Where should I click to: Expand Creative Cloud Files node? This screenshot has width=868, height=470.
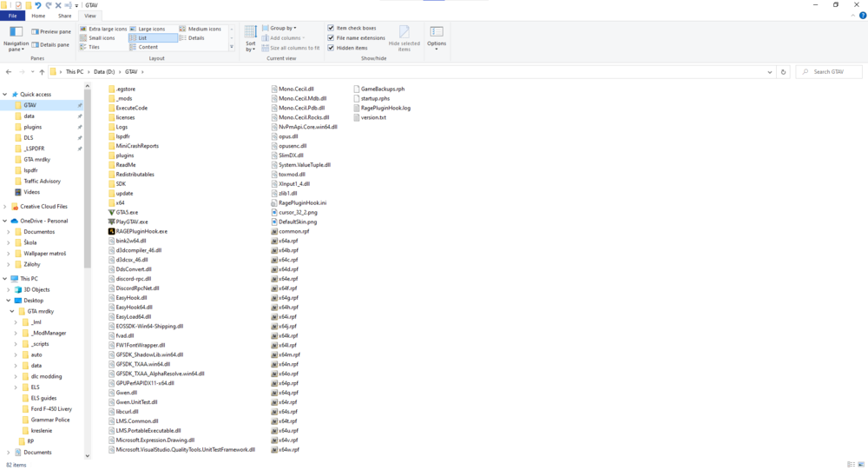click(x=5, y=206)
